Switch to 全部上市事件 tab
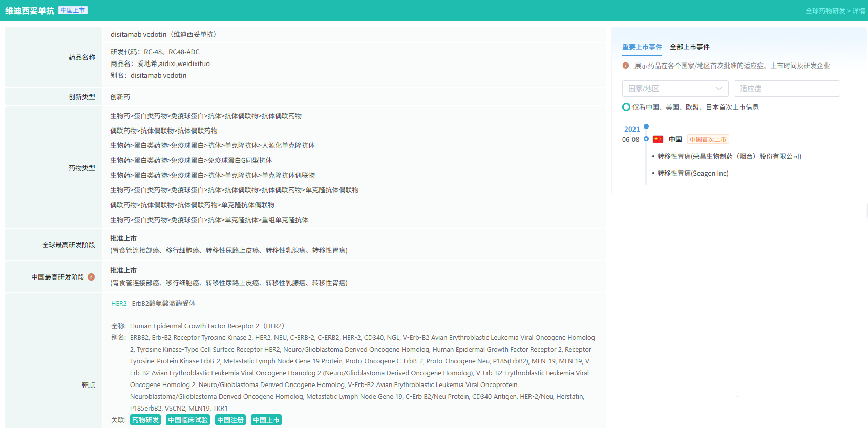The width and height of the screenshot is (868, 428). 690,47
